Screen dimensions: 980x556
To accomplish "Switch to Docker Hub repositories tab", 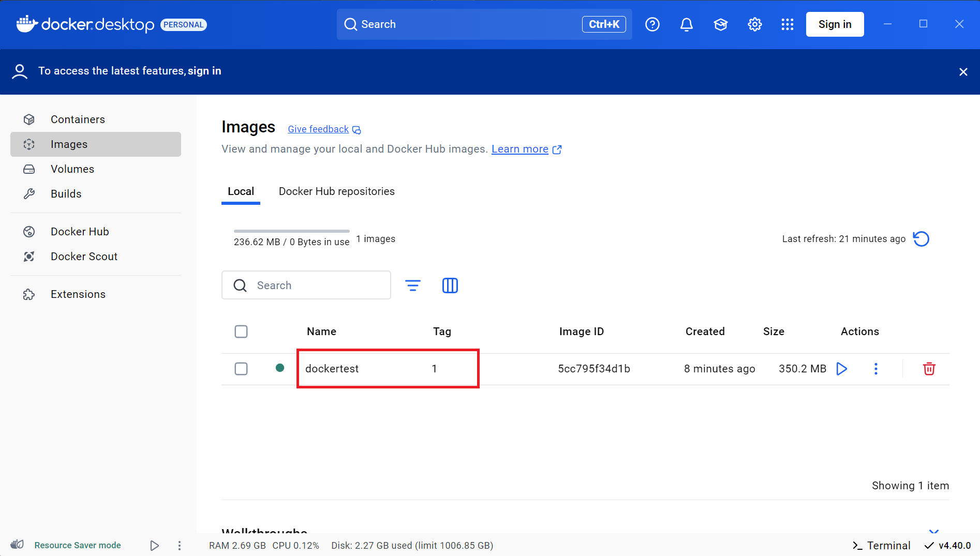I will click(x=337, y=191).
